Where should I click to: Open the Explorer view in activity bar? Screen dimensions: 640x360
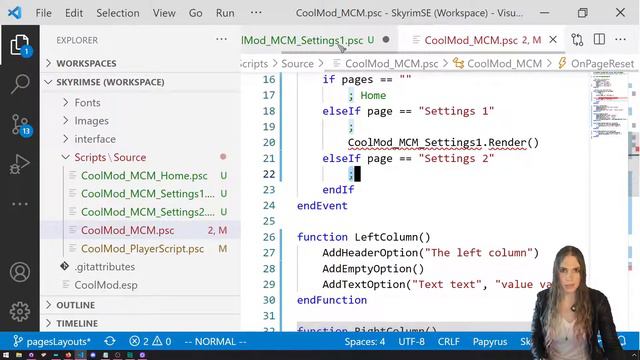point(20,45)
